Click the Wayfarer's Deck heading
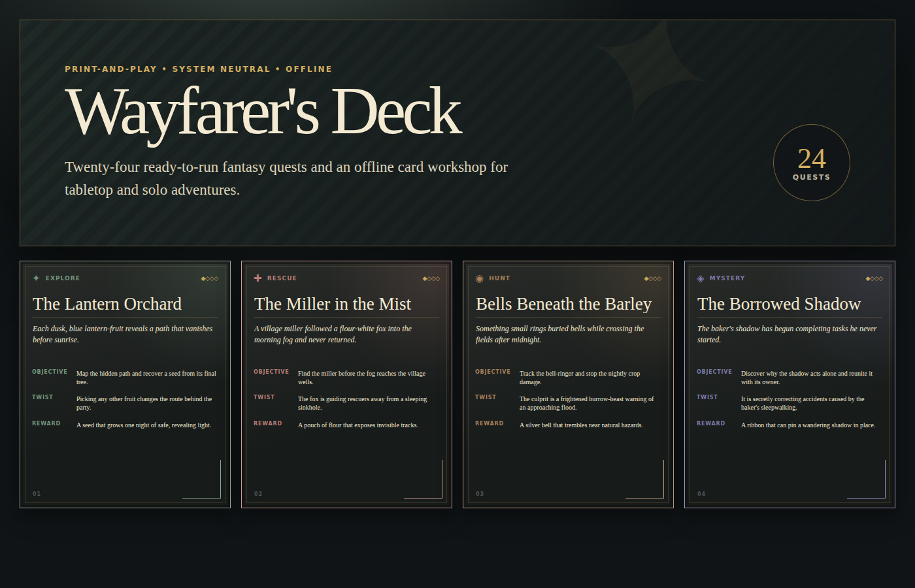 (x=263, y=112)
